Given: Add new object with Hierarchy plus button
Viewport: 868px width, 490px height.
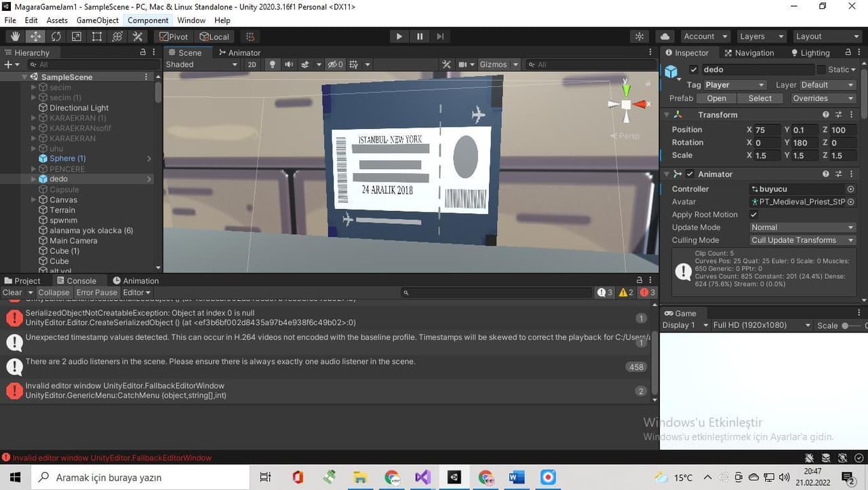Looking at the screenshot, I should tap(8, 64).
